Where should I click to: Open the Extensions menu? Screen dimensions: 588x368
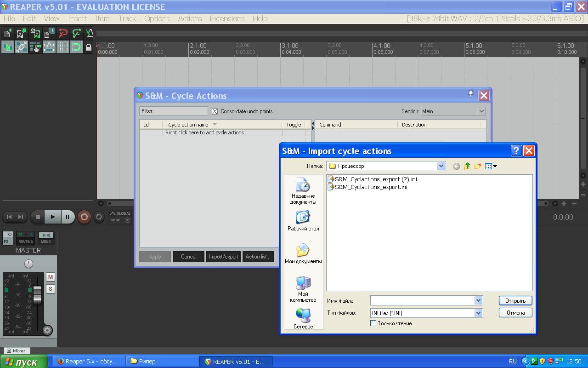pyautogui.click(x=227, y=18)
